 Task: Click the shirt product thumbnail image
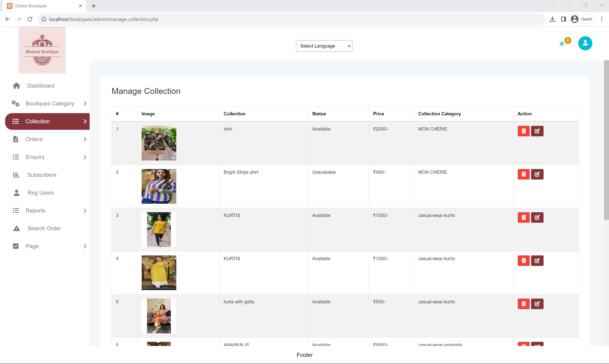coord(159,142)
